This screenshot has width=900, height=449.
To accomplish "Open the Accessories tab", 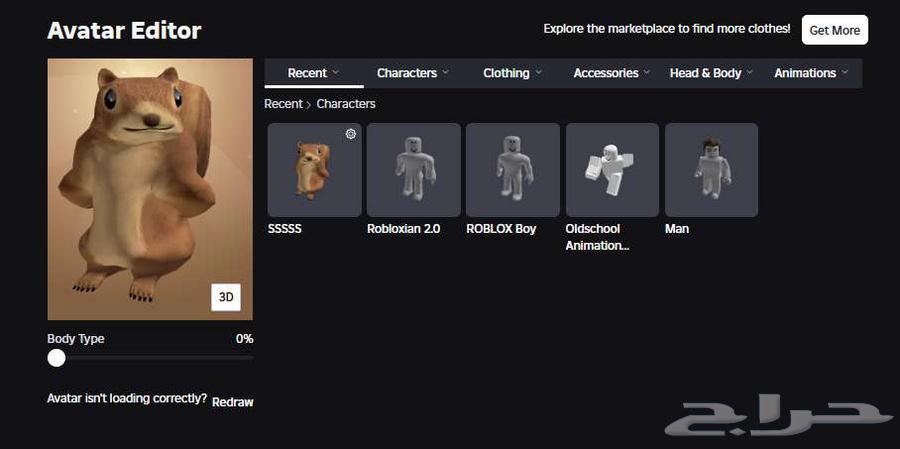I will coord(612,73).
